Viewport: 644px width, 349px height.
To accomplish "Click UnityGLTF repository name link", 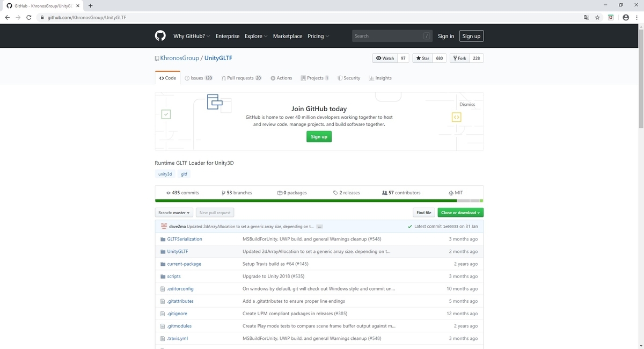I will point(218,58).
